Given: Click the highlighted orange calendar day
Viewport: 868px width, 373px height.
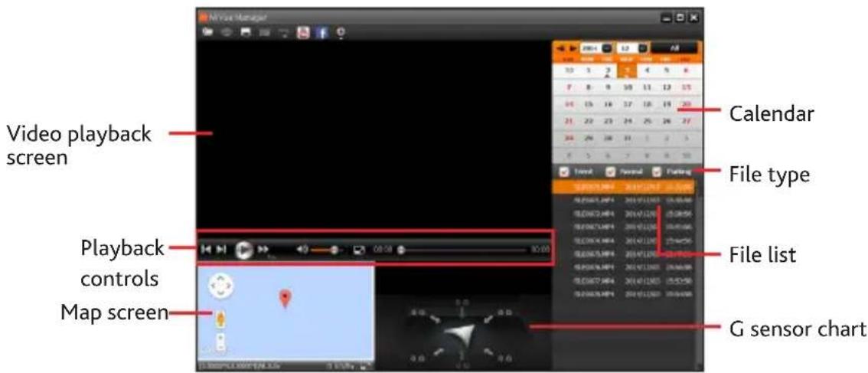Looking at the screenshot, I should pyautogui.click(x=628, y=71).
